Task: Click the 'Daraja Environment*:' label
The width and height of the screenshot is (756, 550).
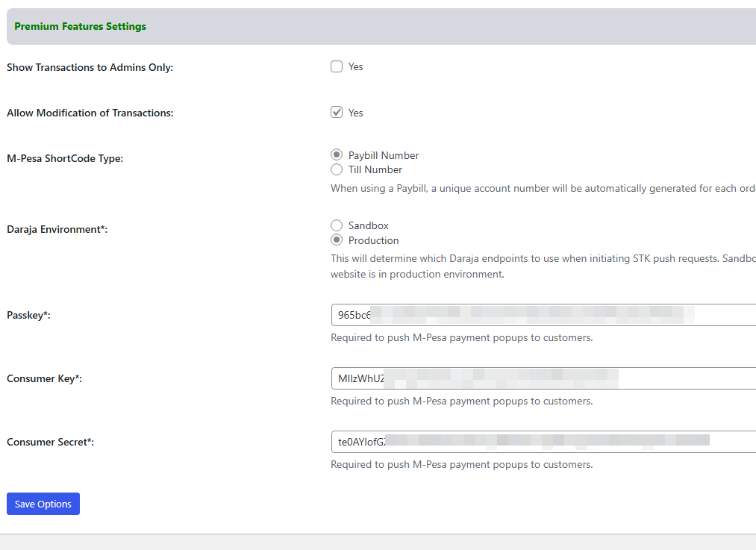Action: point(57,229)
